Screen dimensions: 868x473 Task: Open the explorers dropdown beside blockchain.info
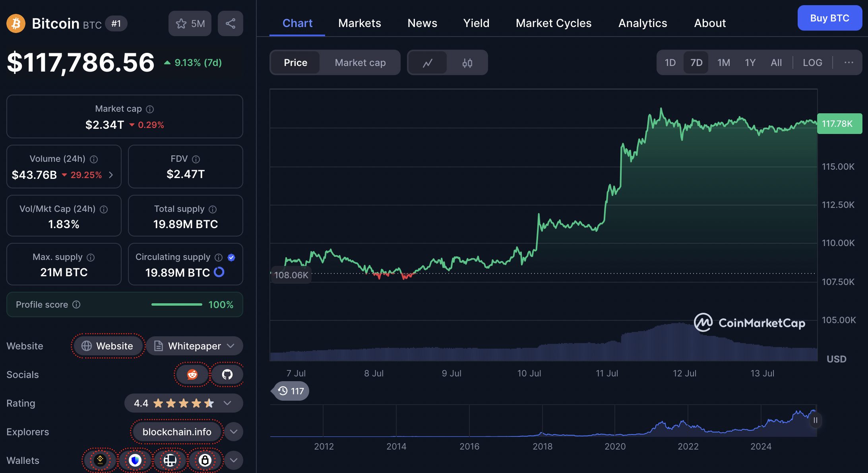pyautogui.click(x=234, y=432)
